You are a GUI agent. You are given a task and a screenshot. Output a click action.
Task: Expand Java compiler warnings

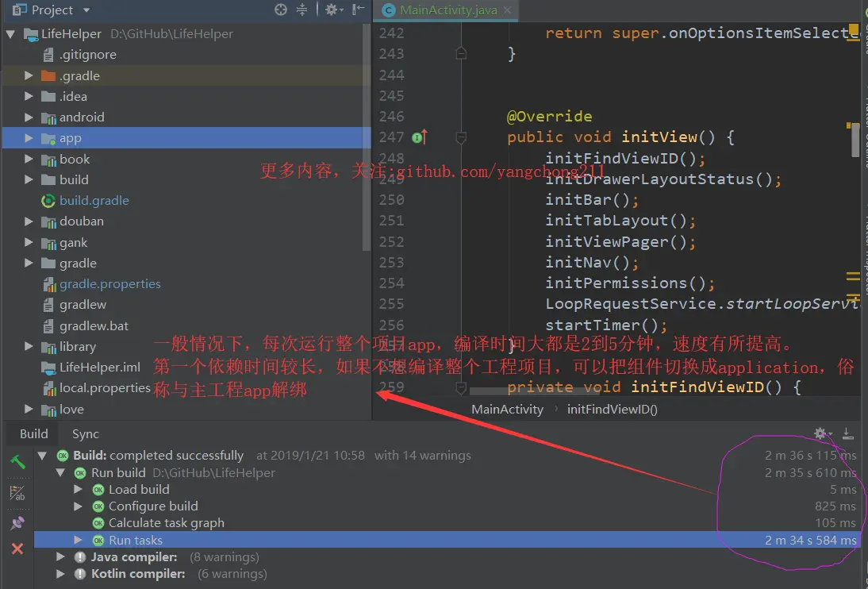pos(60,557)
